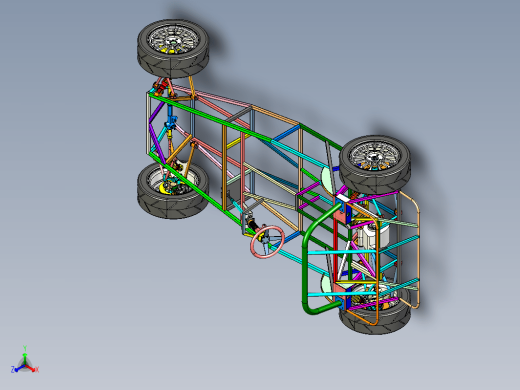This screenshot has width=520, height=390.
Task: Pick the white engine cylinder in the rear frame
Action: pos(375,235)
